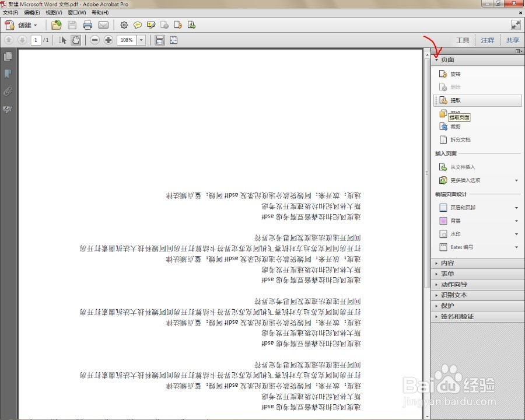Open More Insert Options (更多插入选项) dropdown
525x420 pixels.
pos(517,180)
